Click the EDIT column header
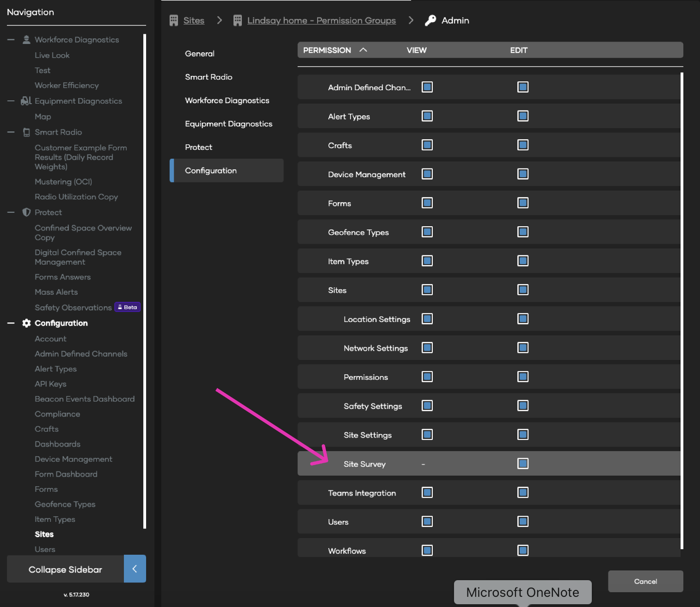700x607 pixels. click(x=519, y=50)
